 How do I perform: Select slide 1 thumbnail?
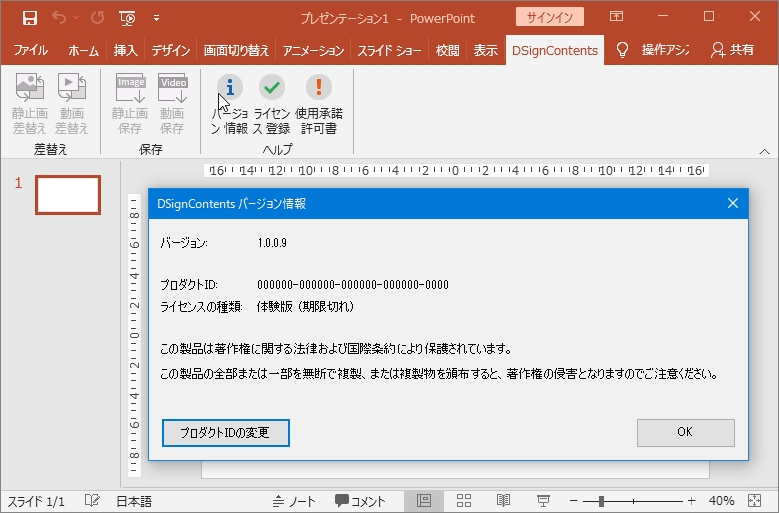click(68, 195)
